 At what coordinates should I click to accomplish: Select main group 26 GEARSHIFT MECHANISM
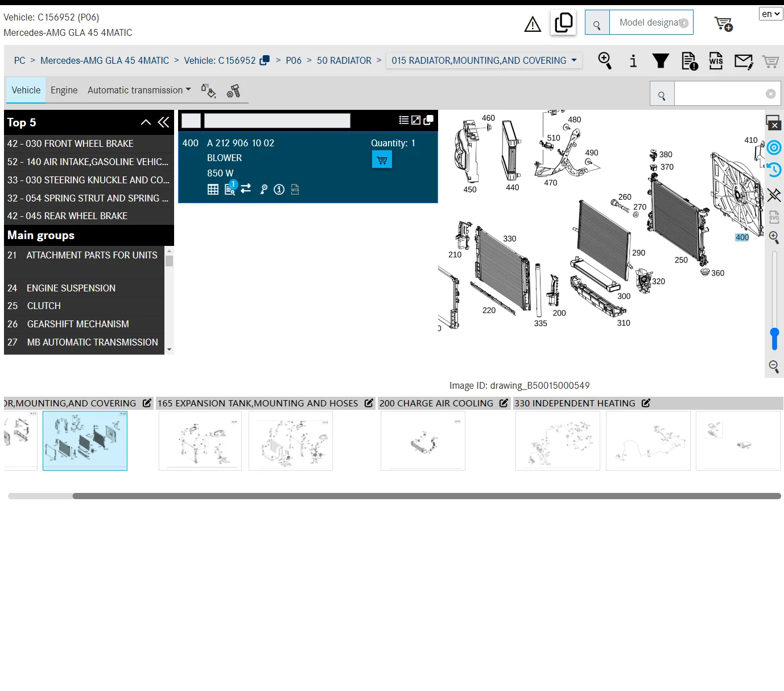(84, 324)
